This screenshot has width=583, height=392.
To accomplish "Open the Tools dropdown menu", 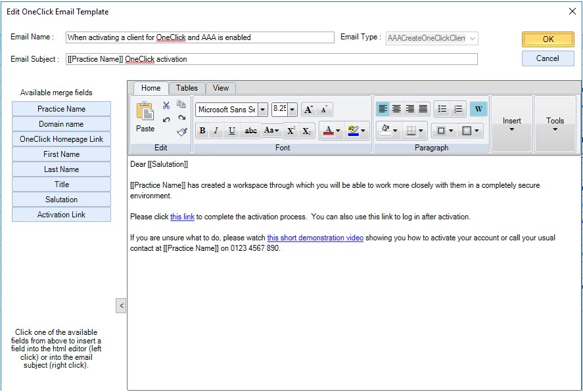I will [x=555, y=124].
